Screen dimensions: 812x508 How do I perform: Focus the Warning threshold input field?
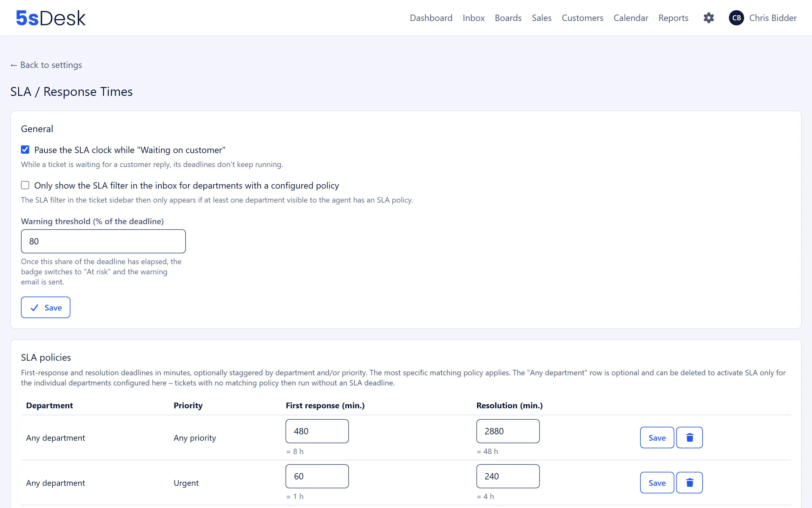coord(103,241)
